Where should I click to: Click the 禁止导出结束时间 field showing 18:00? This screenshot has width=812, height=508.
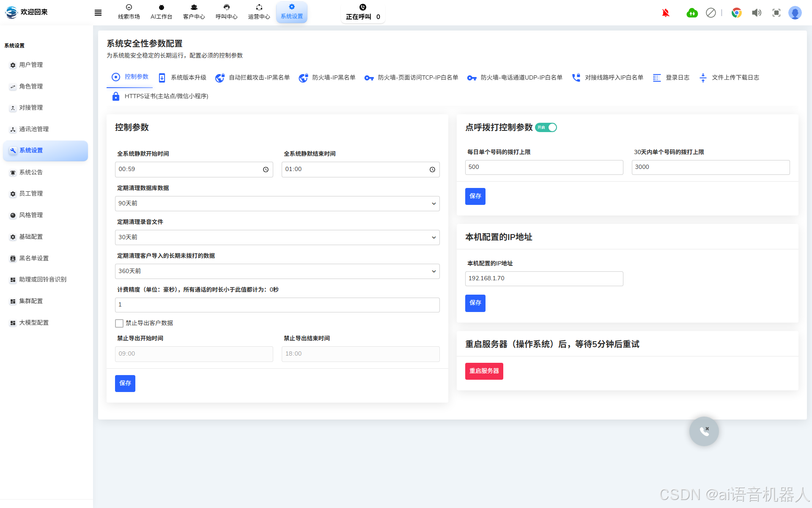[x=360, y=354]
